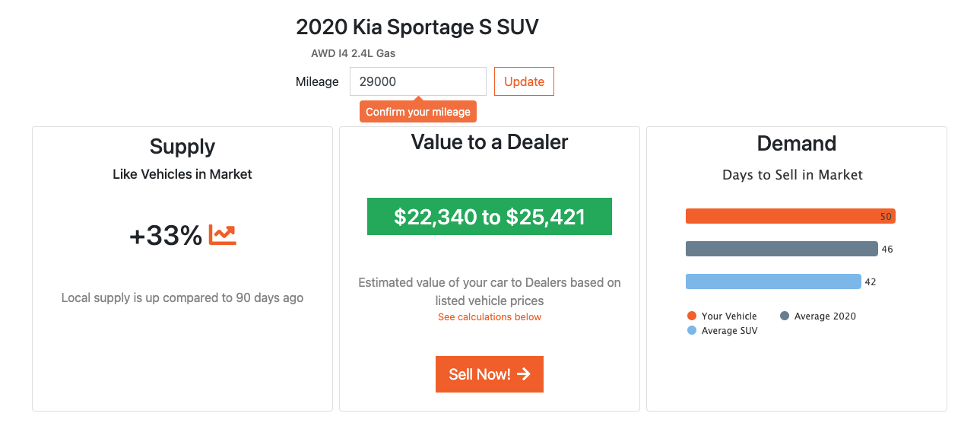Click the Demand card heading
This screenshot has width=980, height=426.
(x=797, y=144)
